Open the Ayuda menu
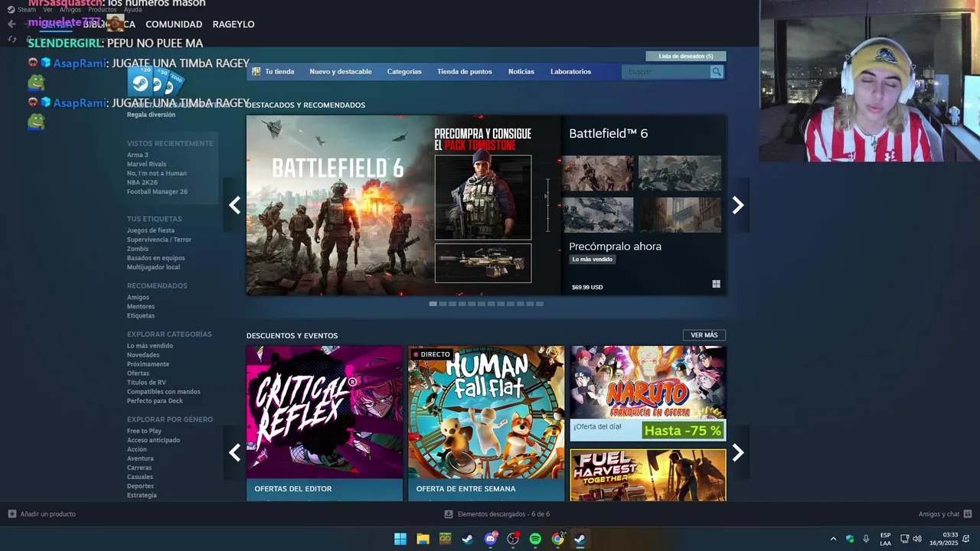Viewport: 980px width, 551px height. (133, 10)
